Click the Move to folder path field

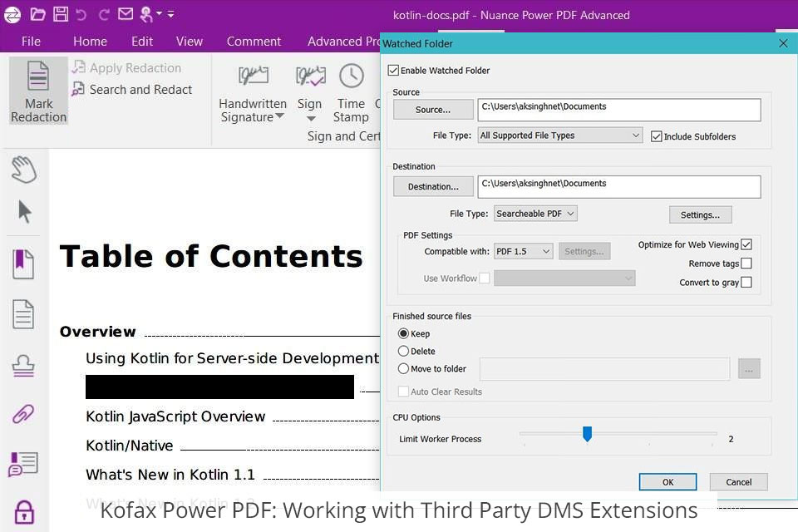[604, 368]
